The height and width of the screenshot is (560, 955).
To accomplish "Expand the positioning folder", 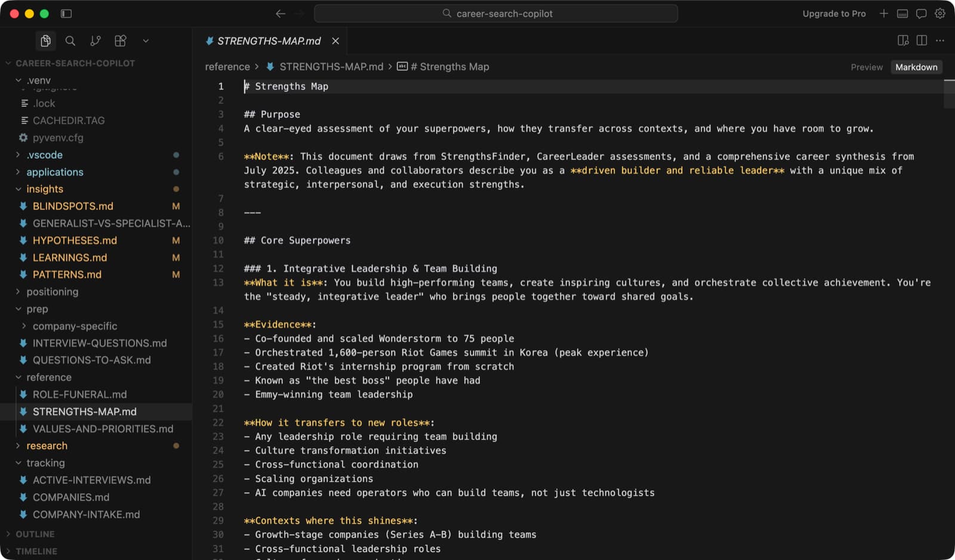I will point(52,292).
